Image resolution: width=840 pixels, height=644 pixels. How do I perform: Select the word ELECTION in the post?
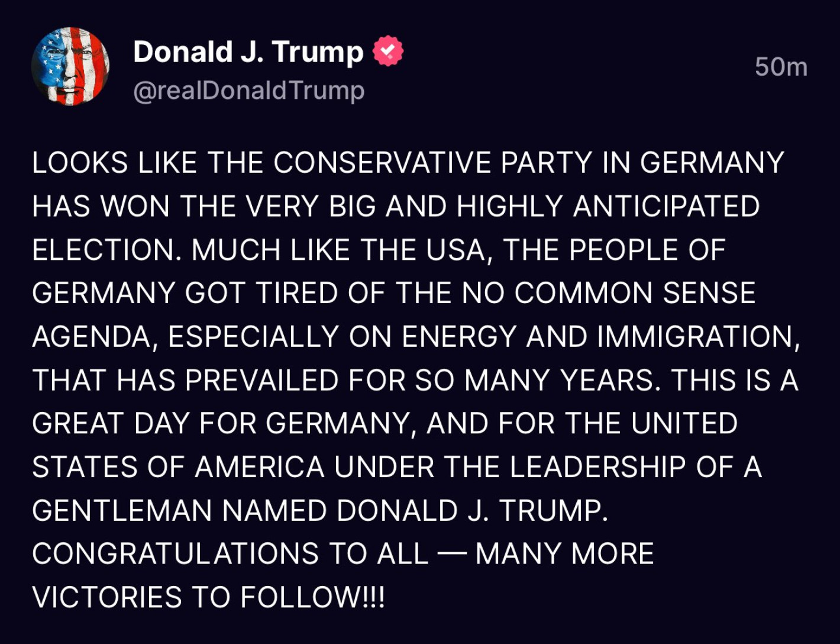coord(106,250)
